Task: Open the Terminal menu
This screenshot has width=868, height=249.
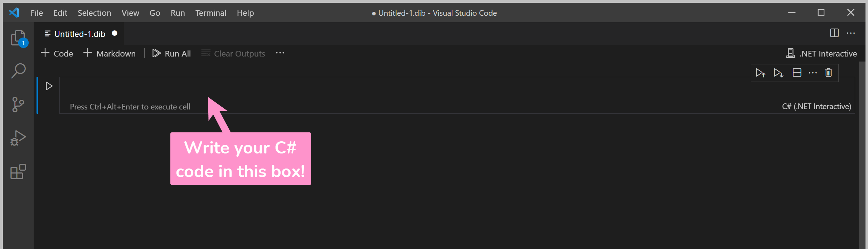Action: [x=210, y=13]
